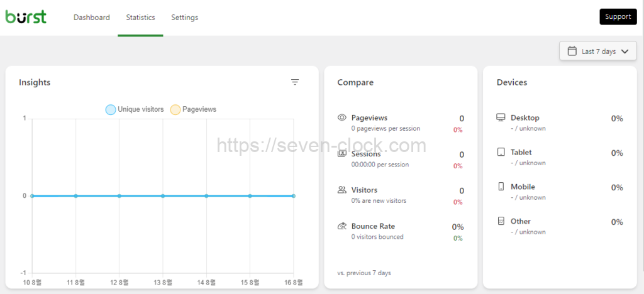Click the Other device icon
Screen dimensions: 644x294
click(x=501, y=221)
